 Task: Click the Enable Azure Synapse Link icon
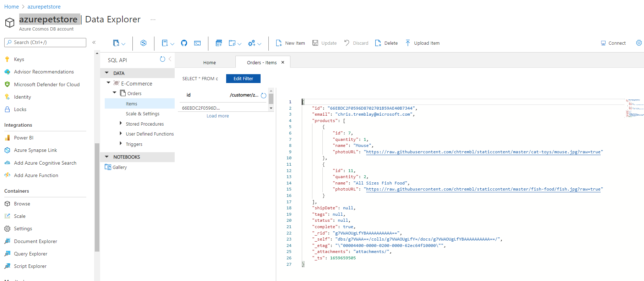point(143,43)
